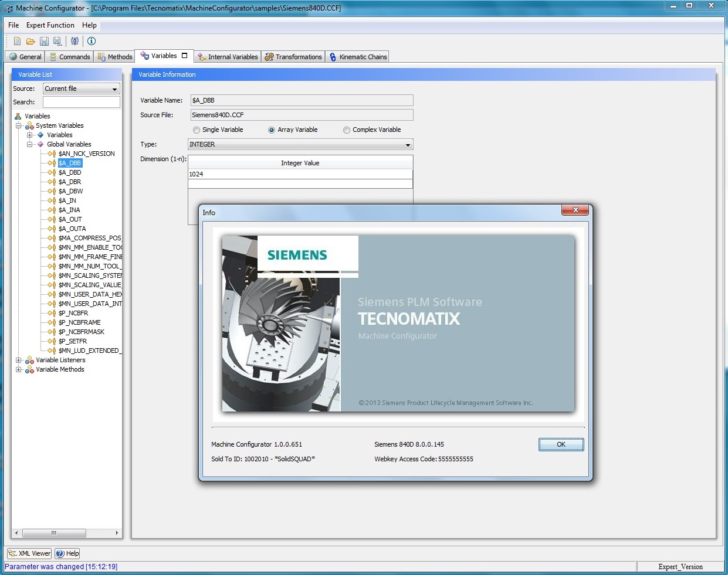Click the Expert_Version button in the status bar

click(x=681, y=566)
